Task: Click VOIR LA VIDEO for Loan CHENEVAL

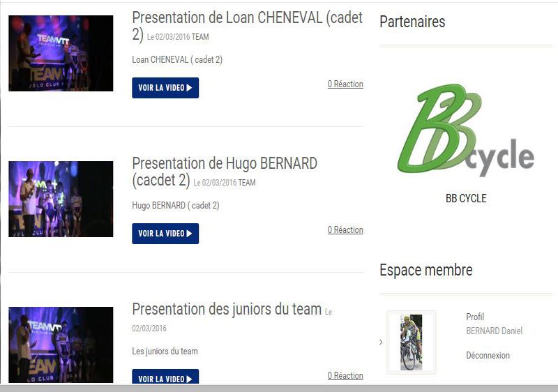Action: (x=165, y=88)
